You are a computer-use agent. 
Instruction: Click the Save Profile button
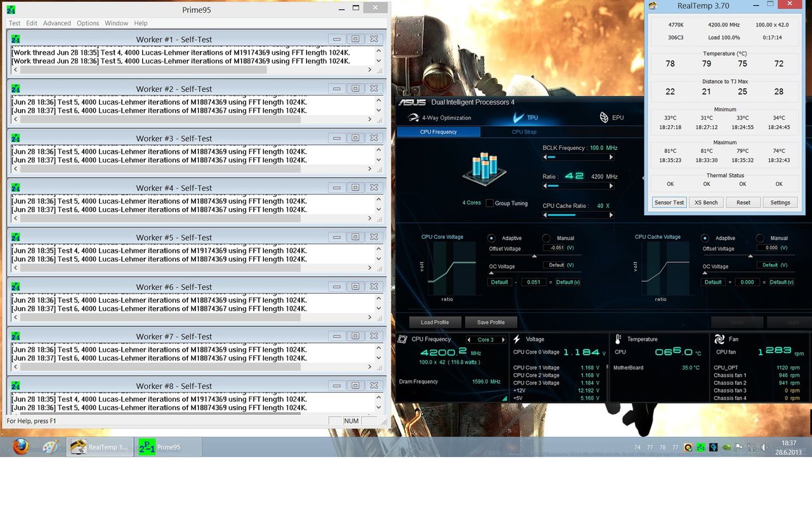pos(490,322)
